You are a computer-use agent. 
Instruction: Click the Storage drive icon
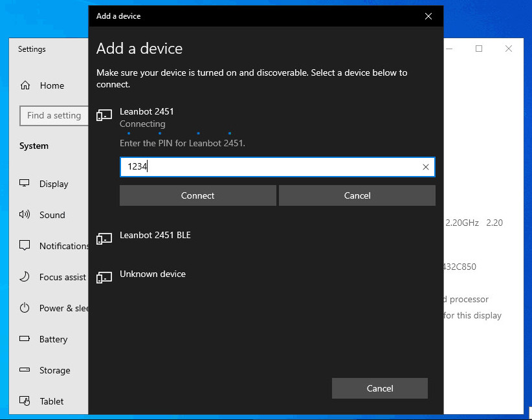coord(25,370)
